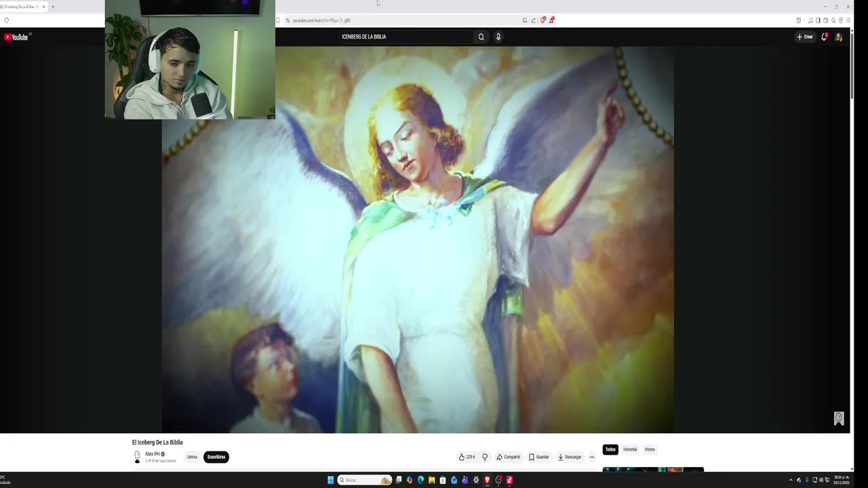Select the Vistos filter chip
The width and height of the screenshot is (868, 488).
[x=650, y=449]
